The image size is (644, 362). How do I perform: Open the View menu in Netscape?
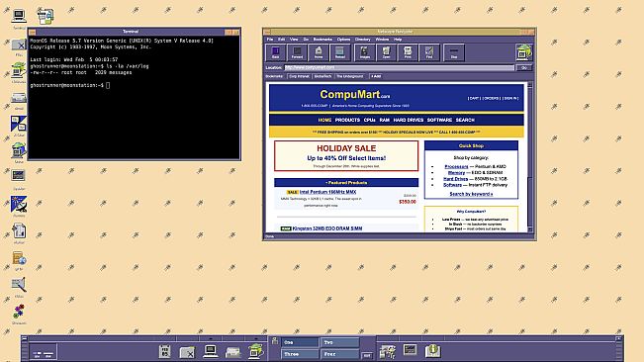(294, 40)
